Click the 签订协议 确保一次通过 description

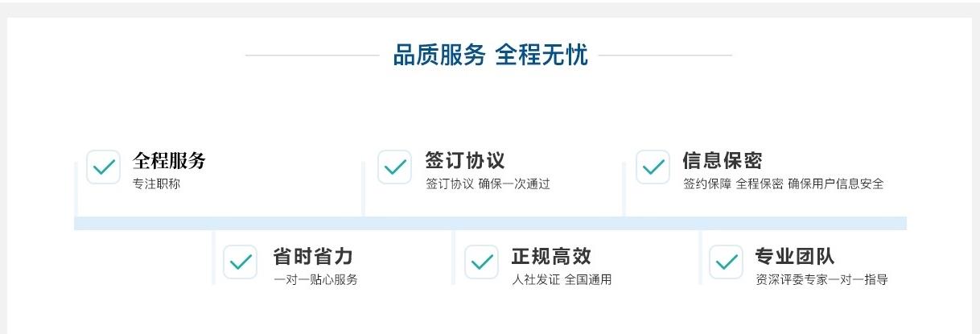tap(488, 184)
